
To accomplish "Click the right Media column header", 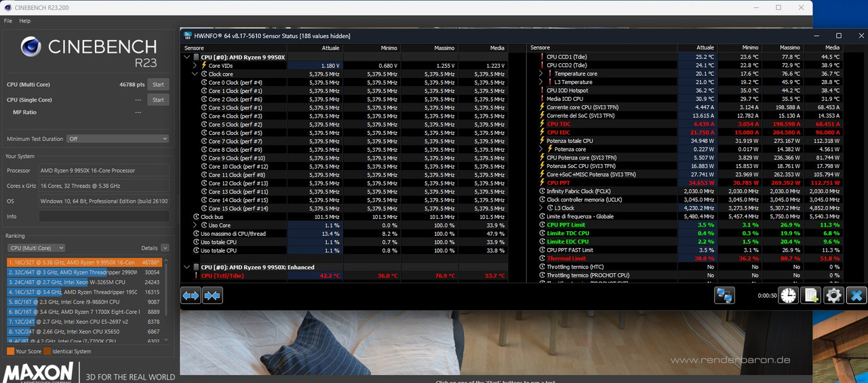I will click(822, 48).
